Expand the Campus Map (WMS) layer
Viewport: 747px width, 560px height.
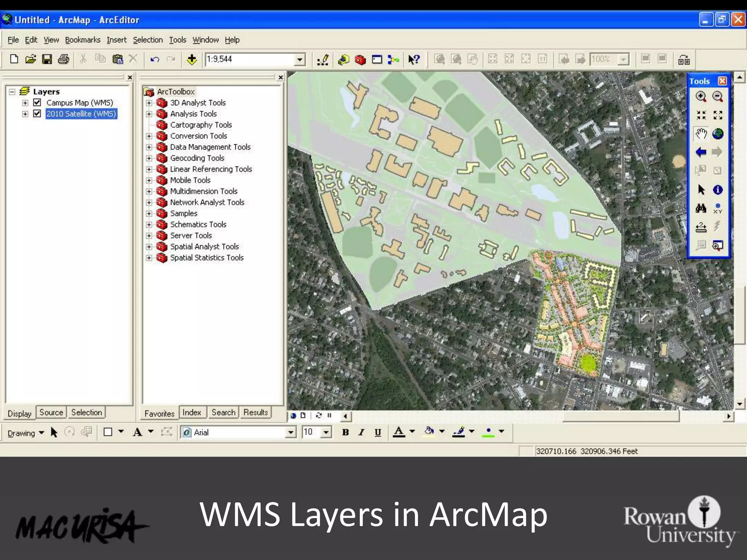(25, 103)
